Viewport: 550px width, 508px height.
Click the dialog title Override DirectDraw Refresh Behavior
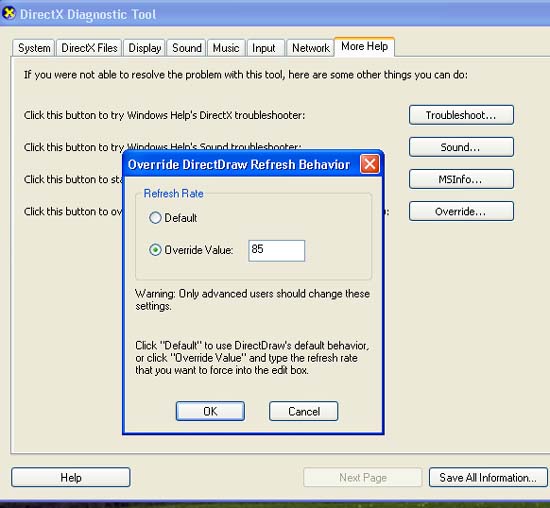(239, 164)
